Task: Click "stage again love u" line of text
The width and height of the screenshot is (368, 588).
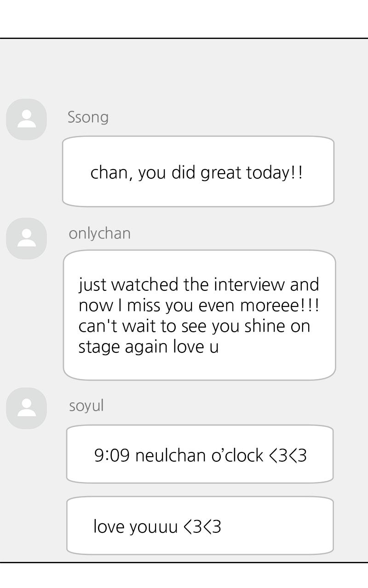Action: pos(148,346)
